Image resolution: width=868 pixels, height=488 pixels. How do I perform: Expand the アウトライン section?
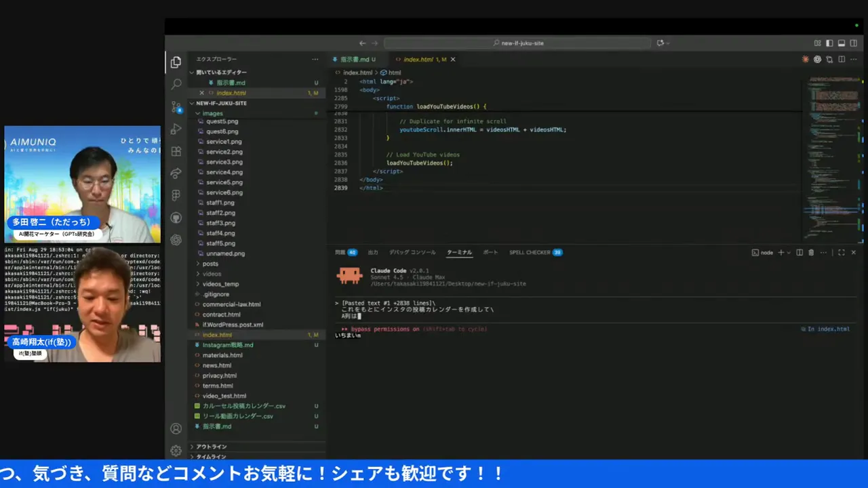click(x=211, y=447)
